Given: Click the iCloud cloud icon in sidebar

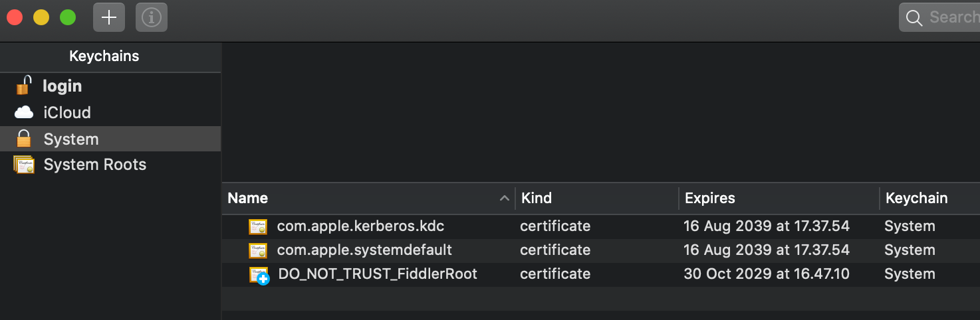Looking at the screenshot, I should click(24, 112).
